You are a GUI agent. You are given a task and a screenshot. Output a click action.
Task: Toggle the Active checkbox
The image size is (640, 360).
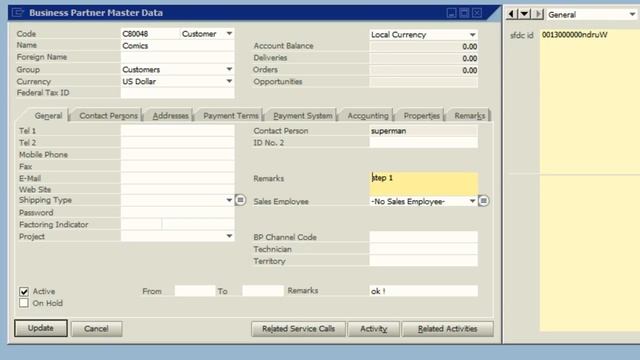point(24,291)
